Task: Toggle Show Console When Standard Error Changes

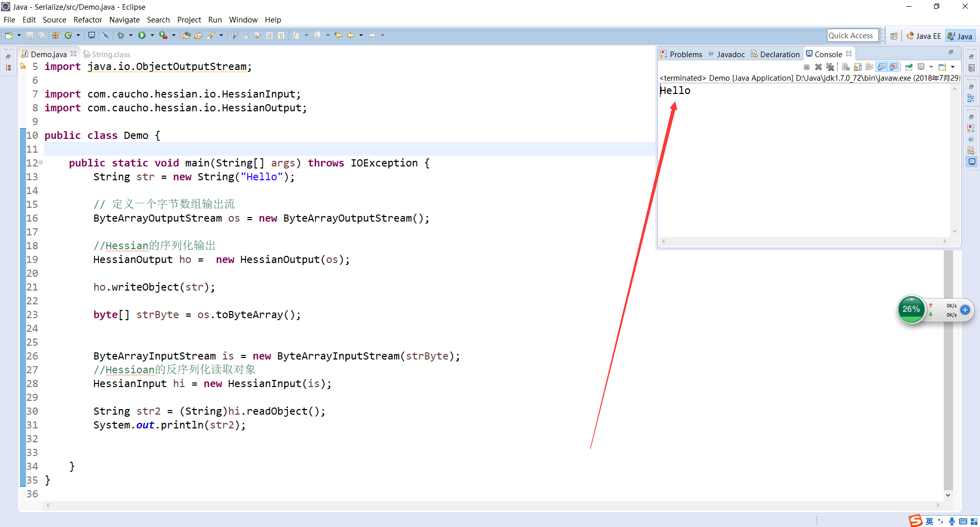Action: pos(893,67)
